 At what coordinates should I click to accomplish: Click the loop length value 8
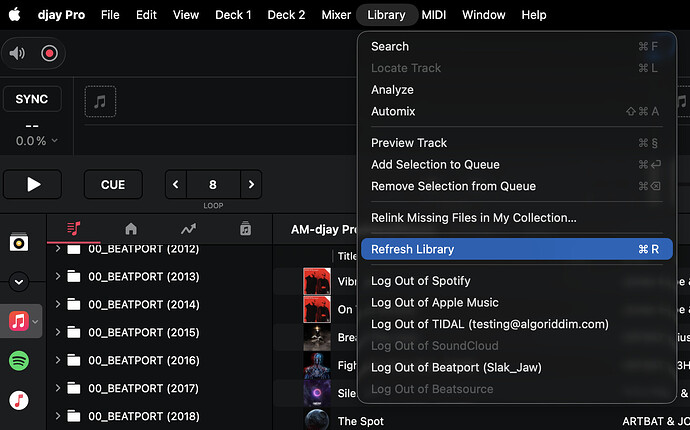click(x=213, y=184)
